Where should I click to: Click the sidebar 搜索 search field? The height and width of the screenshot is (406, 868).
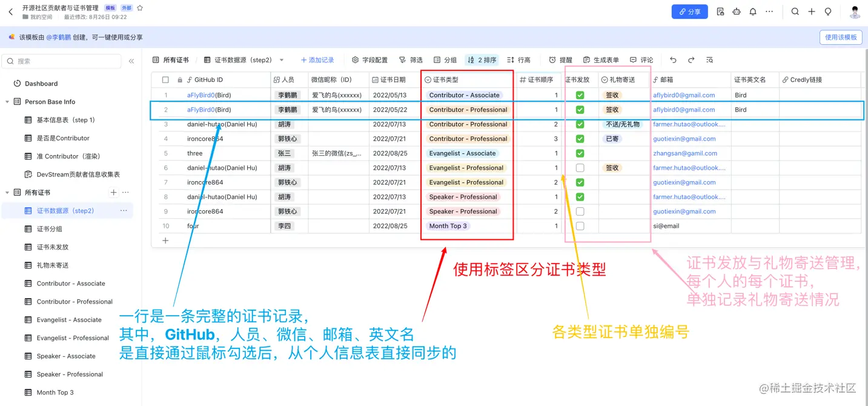(61, 61)
